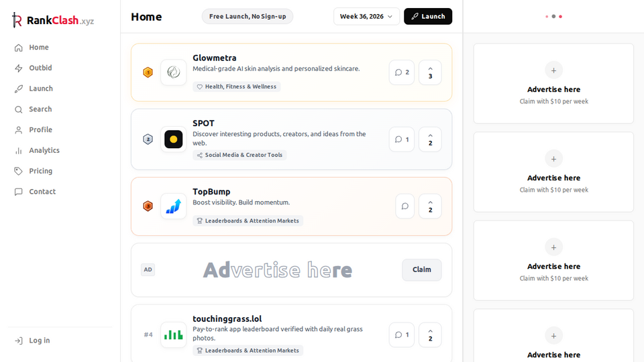Upvote TopBump
This screenshot has width=644, height=362.
point(430,206)
